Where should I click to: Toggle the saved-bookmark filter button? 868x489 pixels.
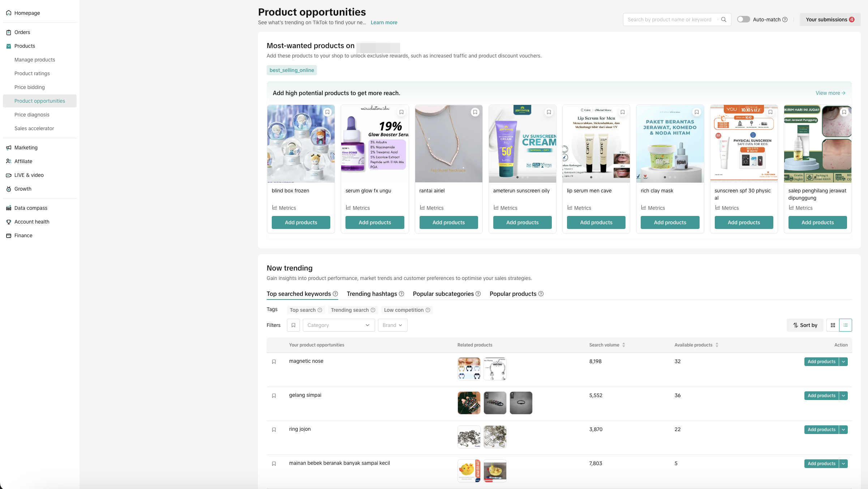293,325
